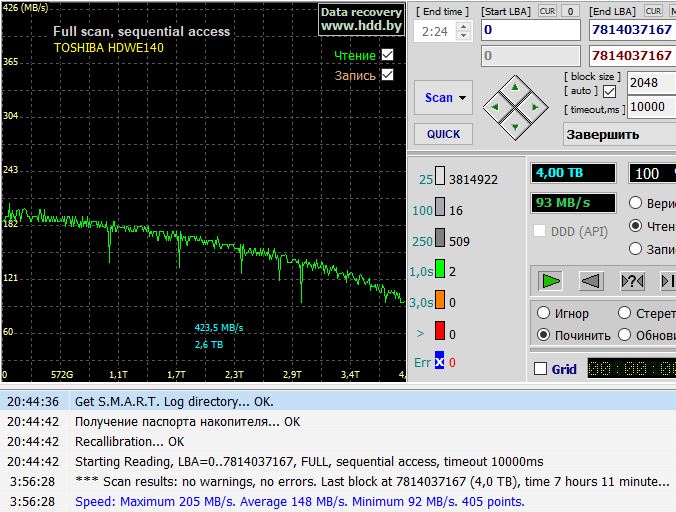676x512 pixels.
Task: Uncheck the auto block size checkbox
Action: [x=609, y=91]
